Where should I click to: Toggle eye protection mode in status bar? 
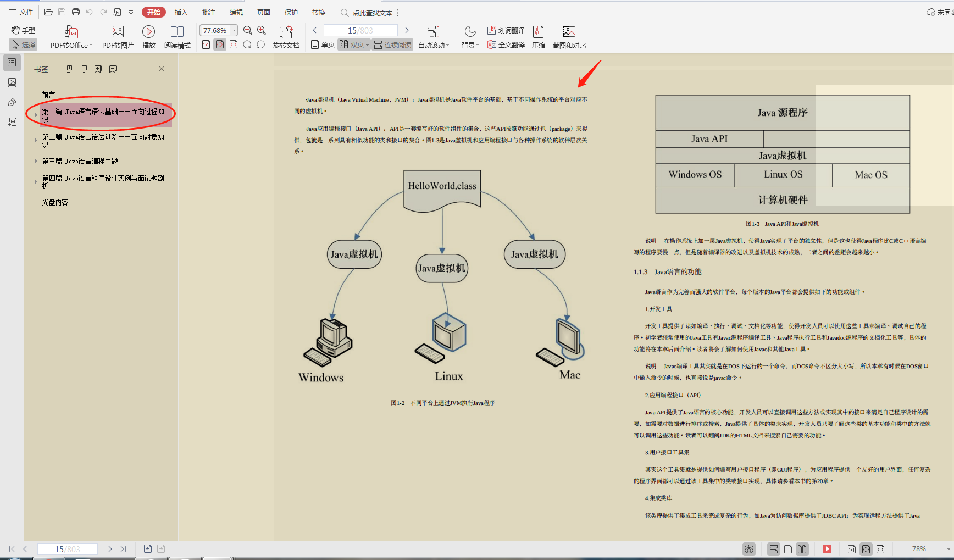[x=748, y=549]
